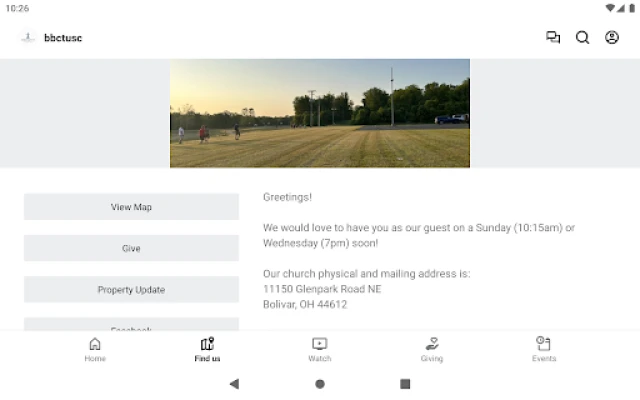Tap the recent apps square button

[405, 384]
